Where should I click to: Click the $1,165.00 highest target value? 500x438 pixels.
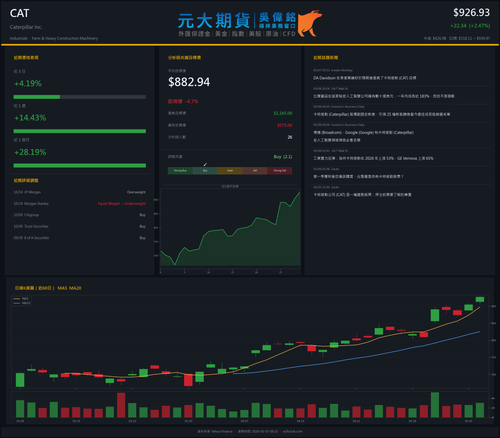click(283, 113)
